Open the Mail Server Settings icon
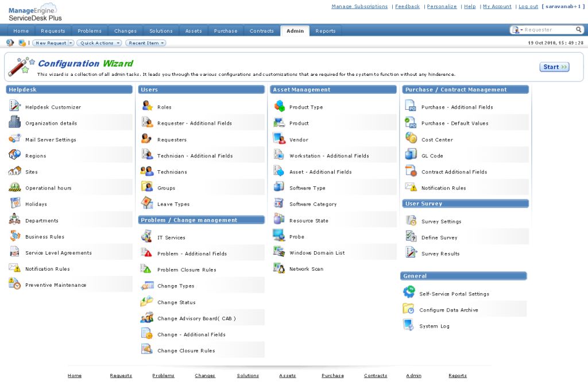The height and width of the screenshot is (388, 588). pos(14,138)
